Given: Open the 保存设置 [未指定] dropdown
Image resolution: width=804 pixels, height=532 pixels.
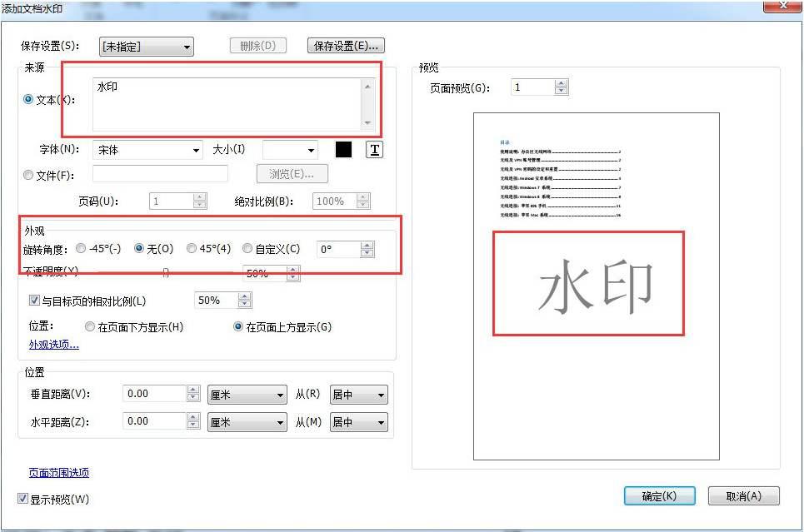Looking at the screenshot, I should tap(188, 47).
